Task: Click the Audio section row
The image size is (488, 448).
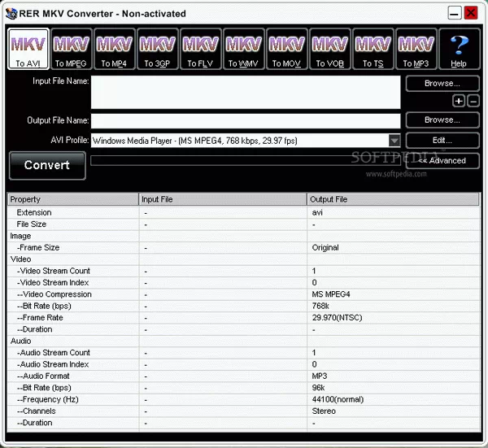Action: point(244,341)
